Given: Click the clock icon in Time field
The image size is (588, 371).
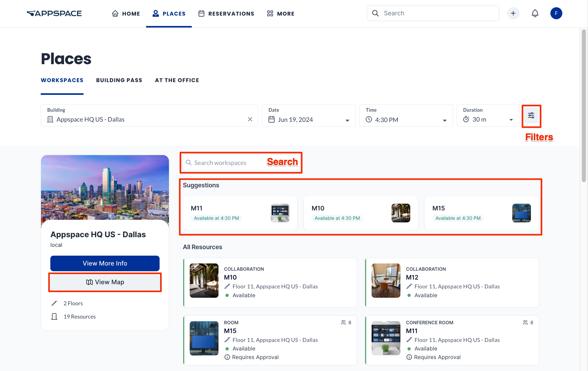Looking at the screenshot, I should 369,120.
